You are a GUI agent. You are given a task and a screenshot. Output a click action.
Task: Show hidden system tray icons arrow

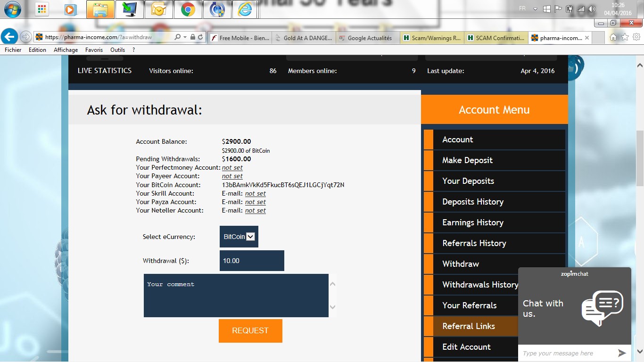[535, 9]
